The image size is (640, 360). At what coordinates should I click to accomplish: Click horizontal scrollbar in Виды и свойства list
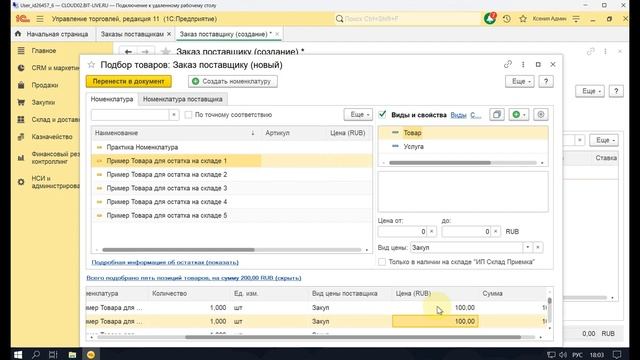pyautogui.click(x=440, y=162)
